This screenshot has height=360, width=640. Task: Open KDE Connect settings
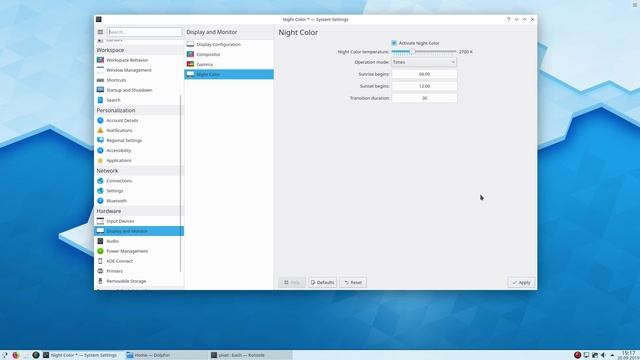tap(139, 261)
